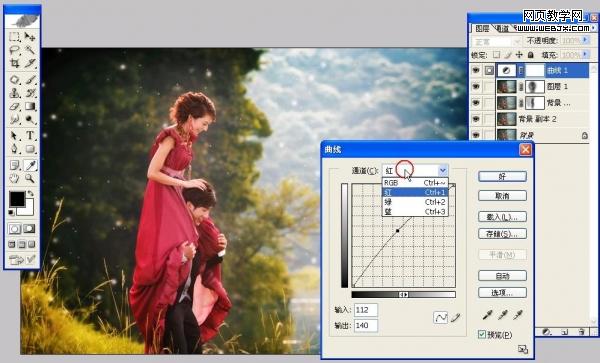Open the 通道(C) channel dropdown arrow
600x363 pixels.
tap(443, 170)
